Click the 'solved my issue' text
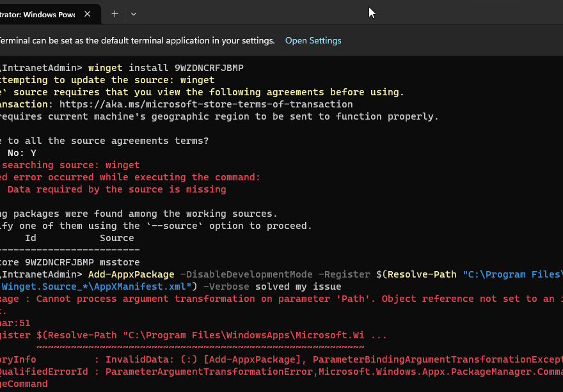This screenshot has height=392, width=563. (298, 286)
